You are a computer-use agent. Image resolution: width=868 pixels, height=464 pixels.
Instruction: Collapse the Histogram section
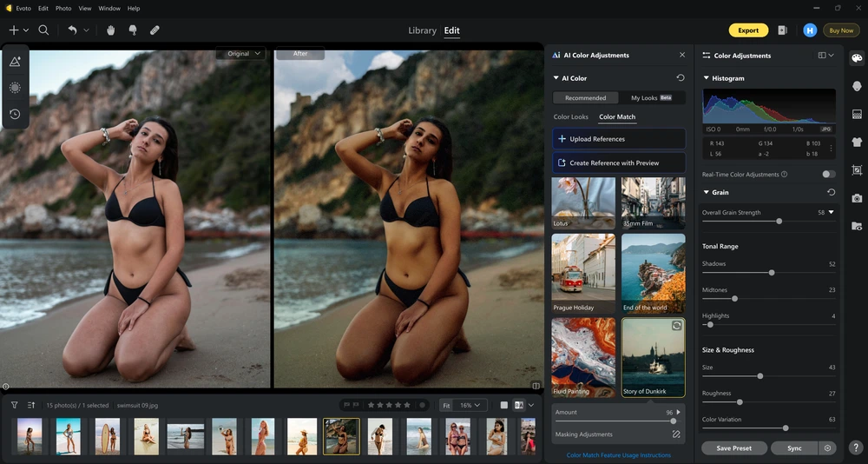tap(706, 78)
